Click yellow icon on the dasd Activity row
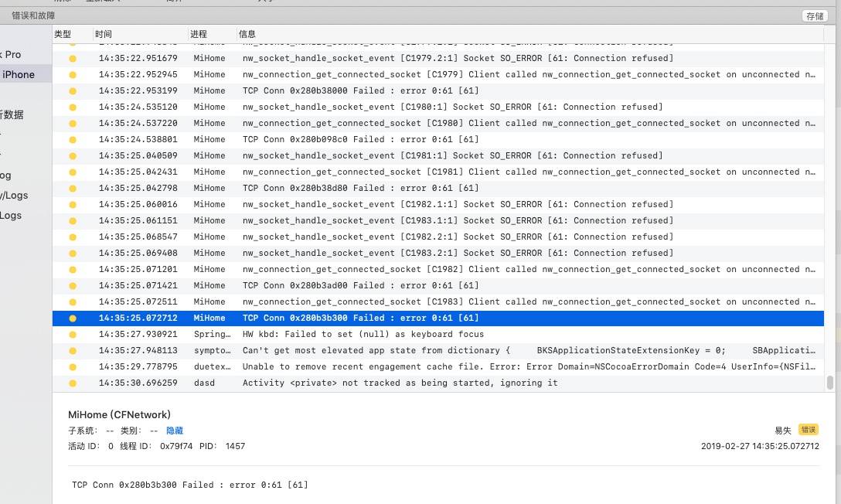 tap(72, 383)
